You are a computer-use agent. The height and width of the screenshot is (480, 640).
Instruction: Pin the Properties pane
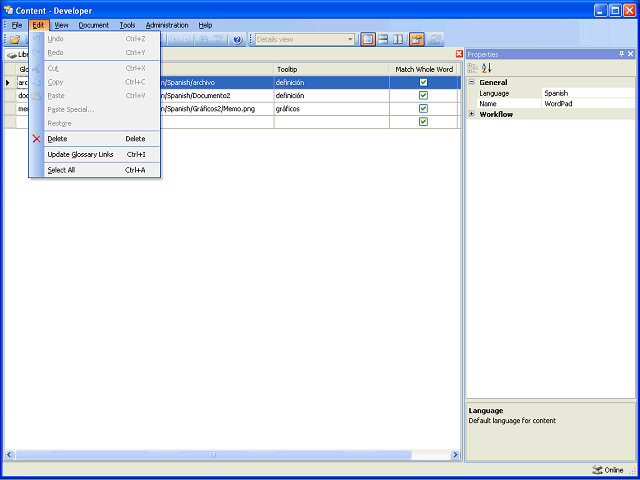[622, 54]
